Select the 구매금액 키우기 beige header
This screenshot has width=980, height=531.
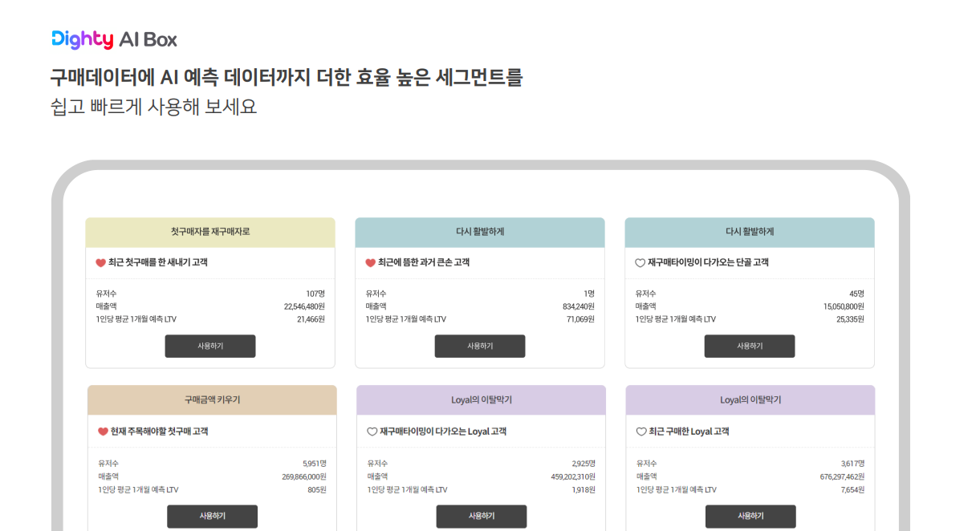pos(212,400)
